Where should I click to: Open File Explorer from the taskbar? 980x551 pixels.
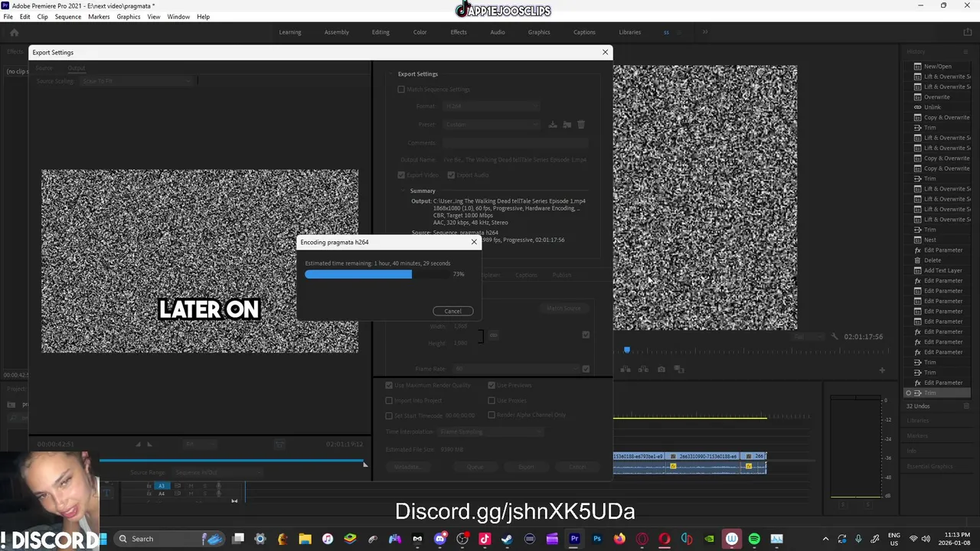click(x=305, y=539)
